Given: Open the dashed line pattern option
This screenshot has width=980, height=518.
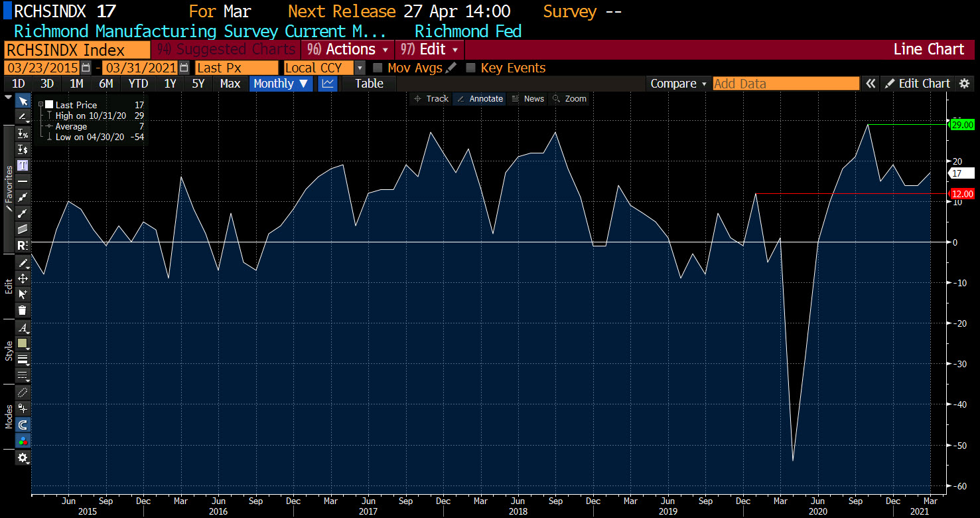Looking at the screenshot, I should click(x=23, y=375).
